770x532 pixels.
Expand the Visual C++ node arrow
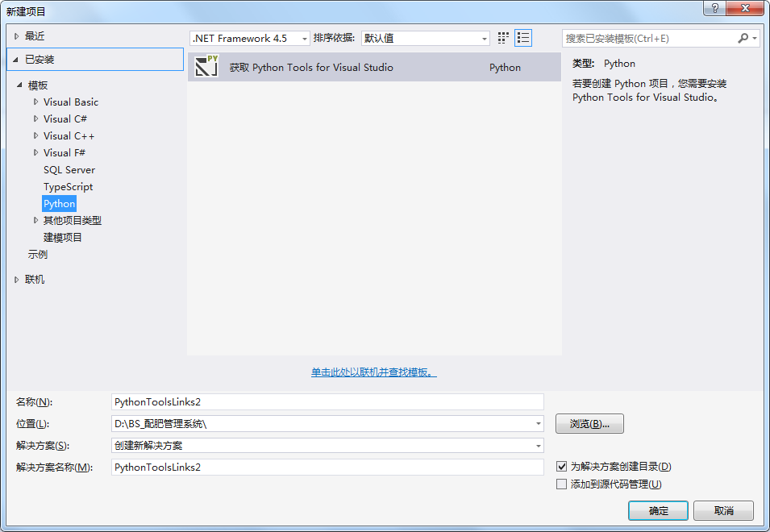pos(35,135)
